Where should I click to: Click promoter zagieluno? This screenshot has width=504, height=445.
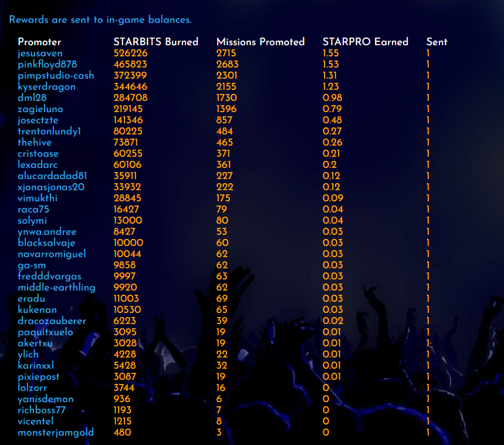[40, 109]
